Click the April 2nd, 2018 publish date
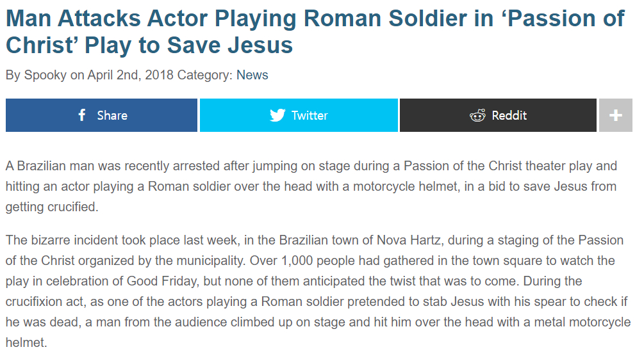The image size is (644, 361). coord(131,75)
